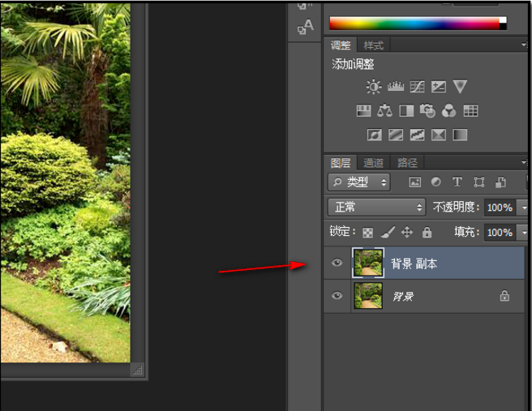Pick a color from the spectrum ramp
The height and width of the screenshot is (411, 532).
(x=414, y=24)
